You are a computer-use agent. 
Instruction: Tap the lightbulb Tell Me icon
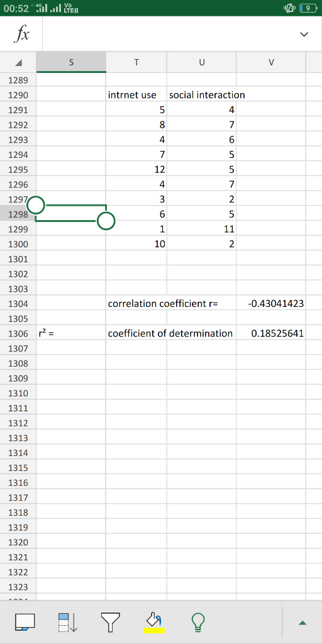pyautogui.click(x=199, y=622)
